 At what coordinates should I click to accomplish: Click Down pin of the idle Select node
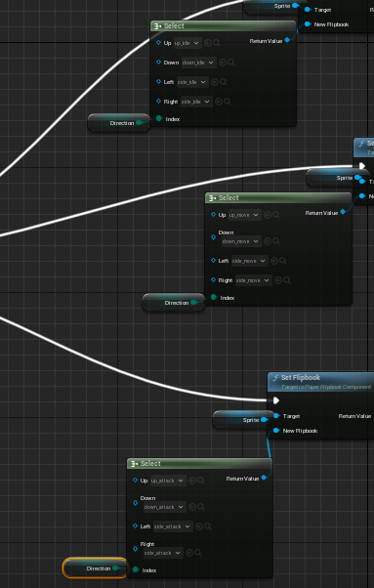point(158,62)
